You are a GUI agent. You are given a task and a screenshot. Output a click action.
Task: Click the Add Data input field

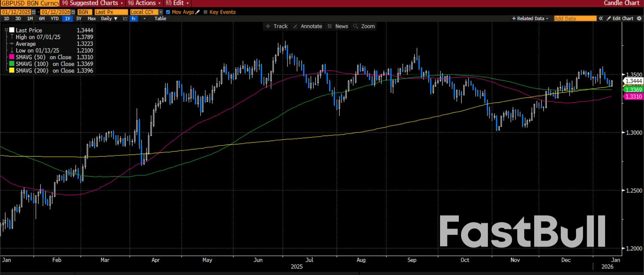(x=575, y=18)
